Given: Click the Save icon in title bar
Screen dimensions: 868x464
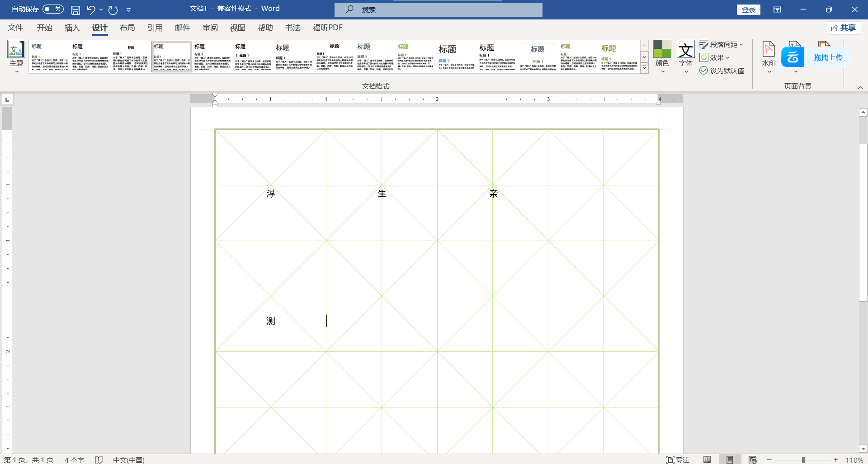Looking at the screenshot, I should click(x=75, y=9).
